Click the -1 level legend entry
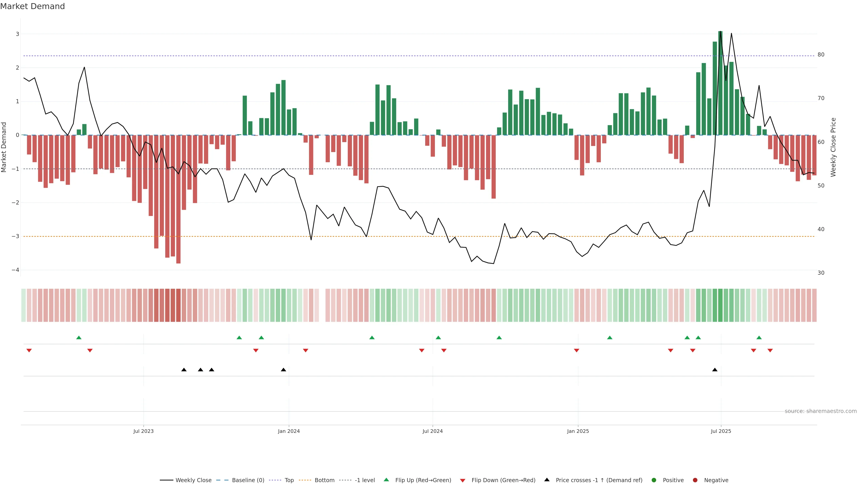Image resolution: width=868 pixels, height=488 pixels. pos(365,480)
